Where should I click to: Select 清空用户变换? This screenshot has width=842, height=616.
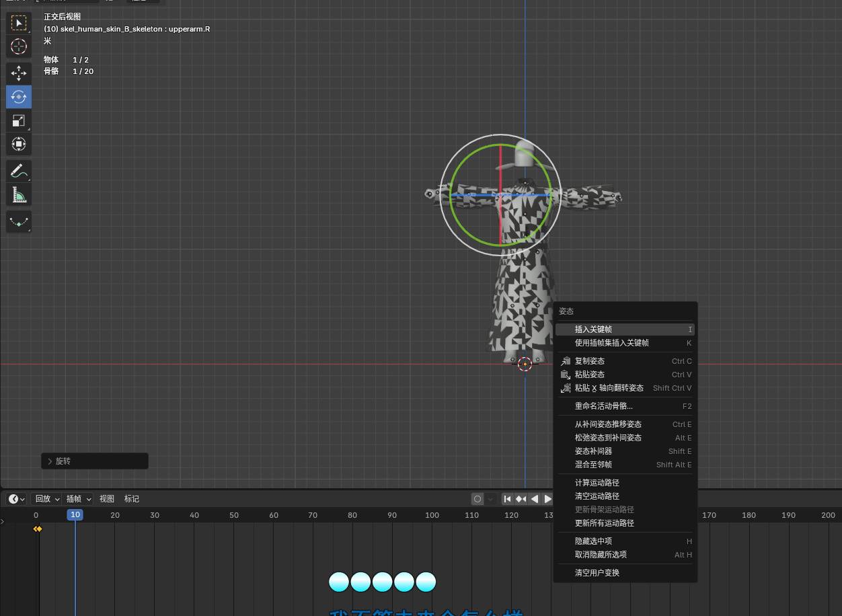point(625,573)
